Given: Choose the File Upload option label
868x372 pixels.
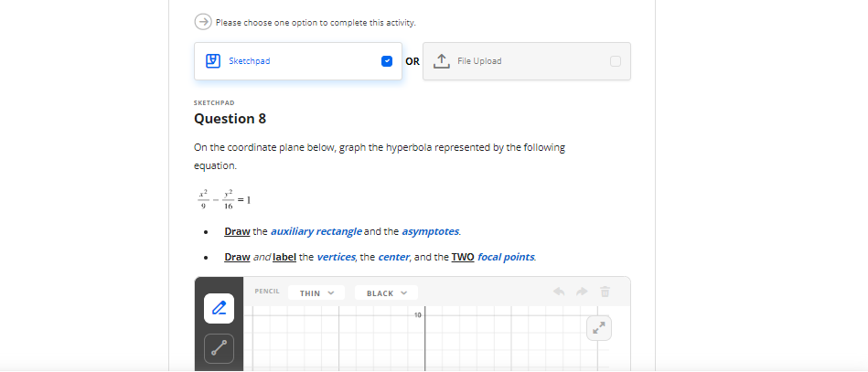Looking at the screenshot, I should pyautogui.click(x=479, y=61).
